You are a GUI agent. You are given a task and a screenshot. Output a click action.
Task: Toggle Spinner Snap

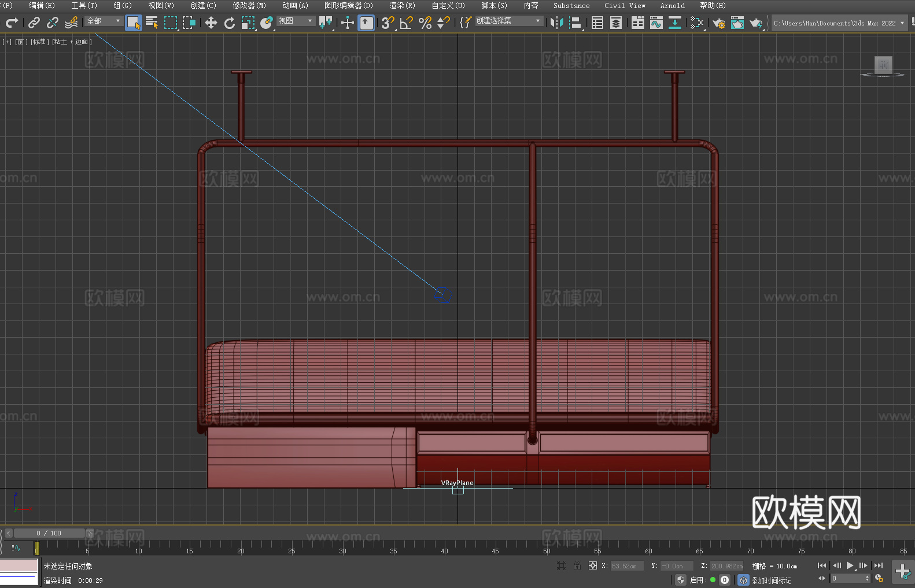[x=444, y=23]
